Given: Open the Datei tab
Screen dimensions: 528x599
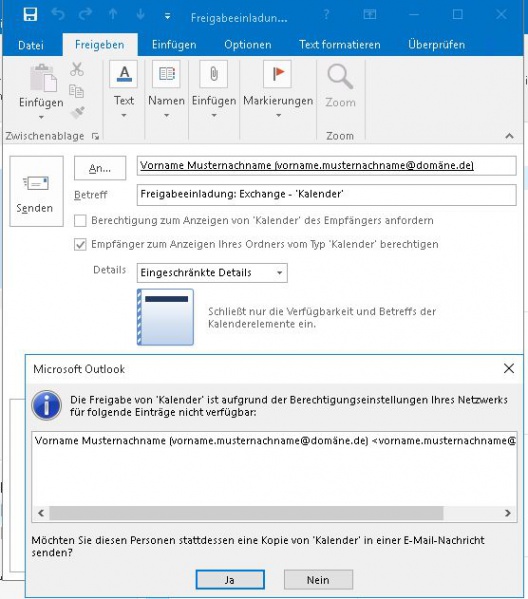Looking at the screenshot, I should (31, 45).
